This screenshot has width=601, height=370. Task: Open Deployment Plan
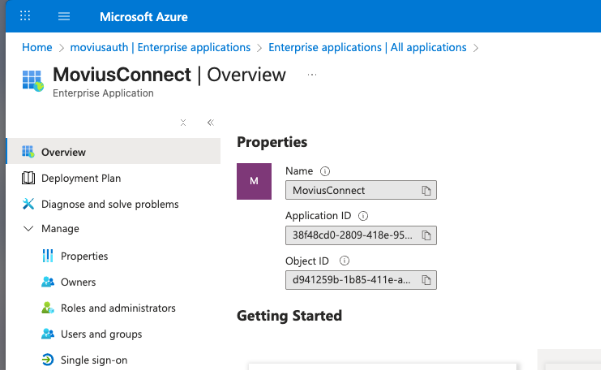point(81,178)
